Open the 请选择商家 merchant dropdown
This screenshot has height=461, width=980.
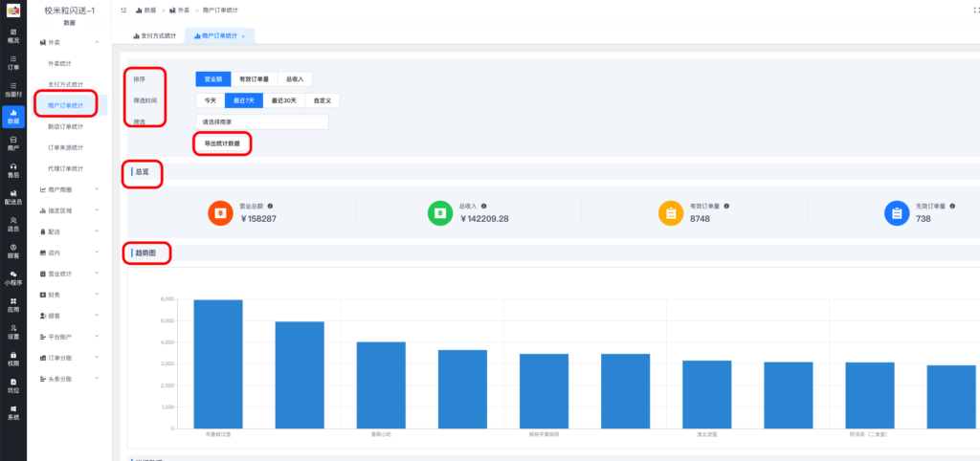click(x=261, y=122)
